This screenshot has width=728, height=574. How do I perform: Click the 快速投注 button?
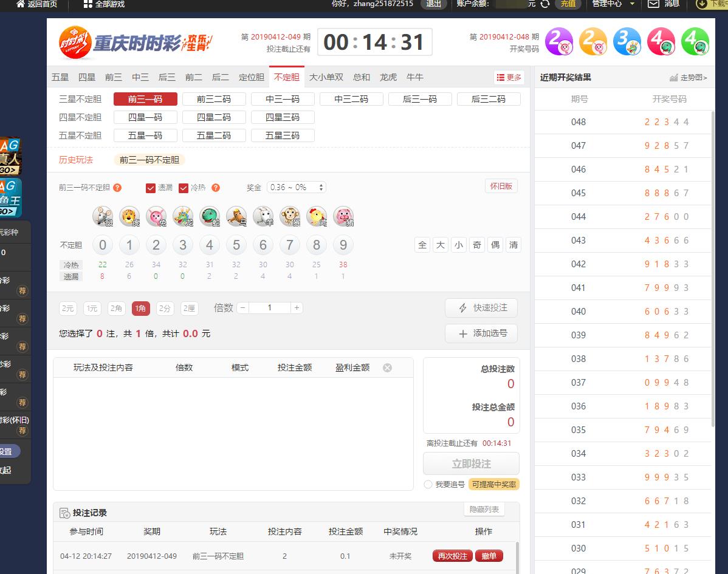(x=481, y=308)
